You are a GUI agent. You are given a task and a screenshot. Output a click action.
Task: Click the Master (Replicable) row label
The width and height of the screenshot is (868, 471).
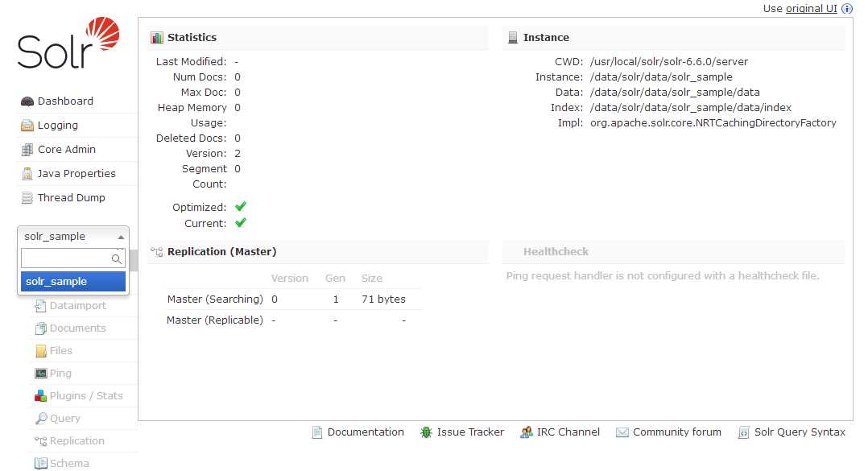(x=215, y=320)
